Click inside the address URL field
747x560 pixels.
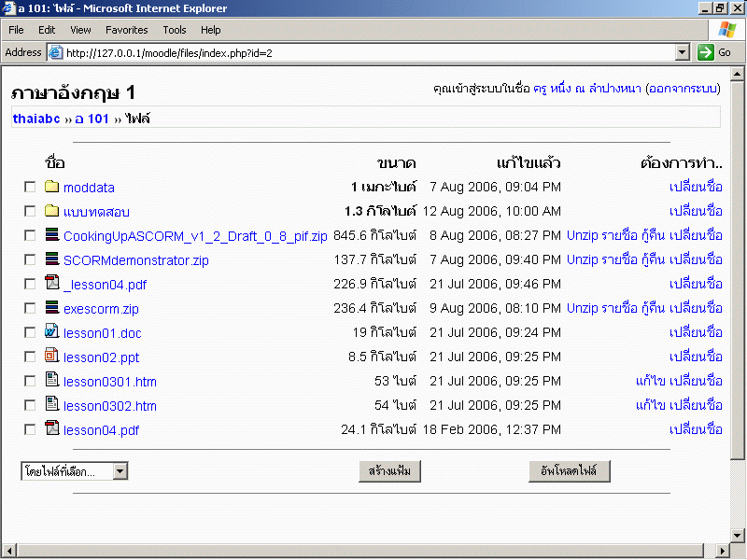[x=364, y=52]
